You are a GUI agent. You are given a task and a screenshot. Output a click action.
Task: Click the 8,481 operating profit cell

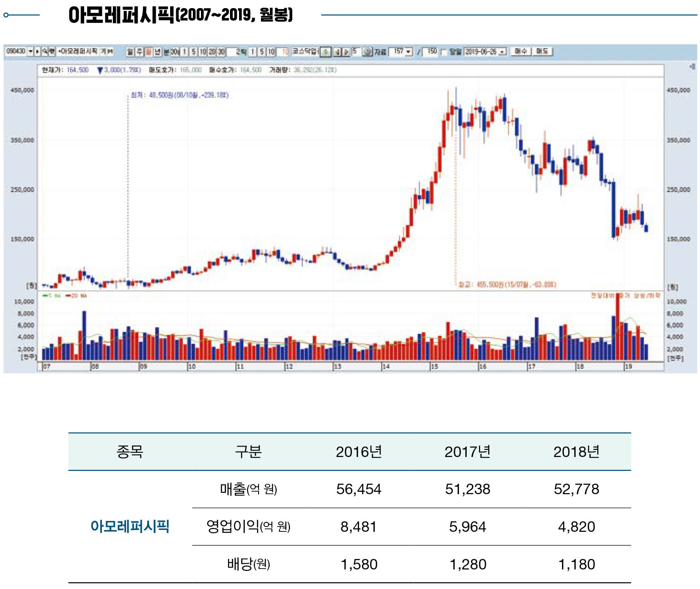359,527
